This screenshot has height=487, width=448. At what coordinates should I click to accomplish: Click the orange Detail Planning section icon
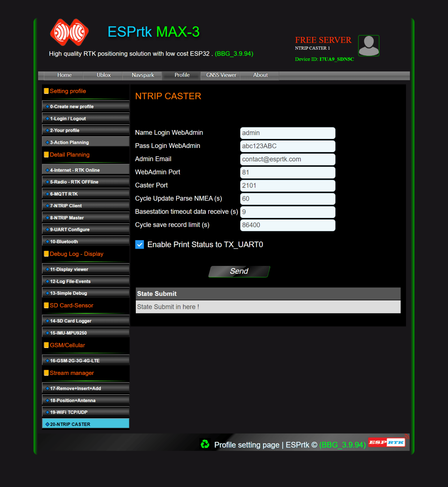coord(46,155)
